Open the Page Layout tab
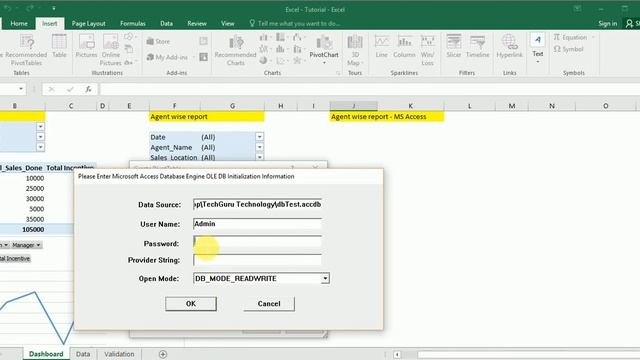 coord(89,24)
